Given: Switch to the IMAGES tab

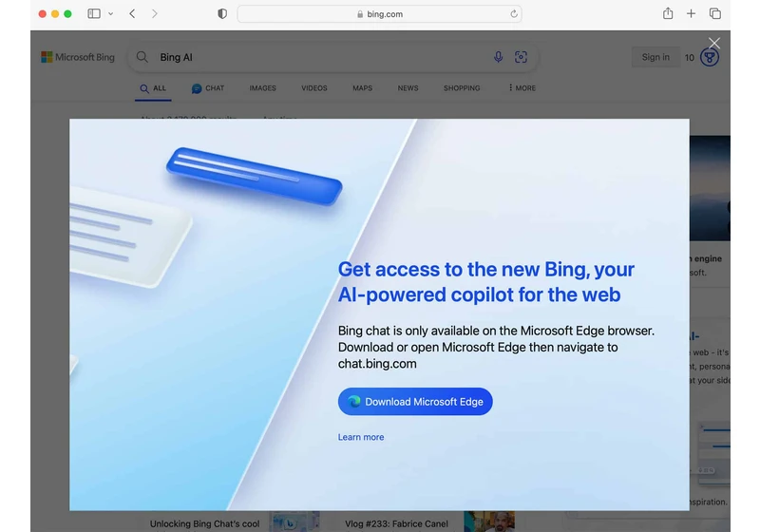Looking at the screenshot, I should coord(263,88).
